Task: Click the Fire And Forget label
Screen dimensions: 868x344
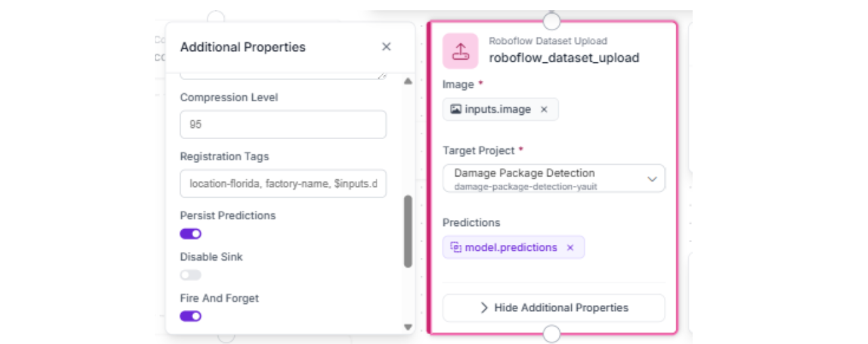Action: [219, 298]
